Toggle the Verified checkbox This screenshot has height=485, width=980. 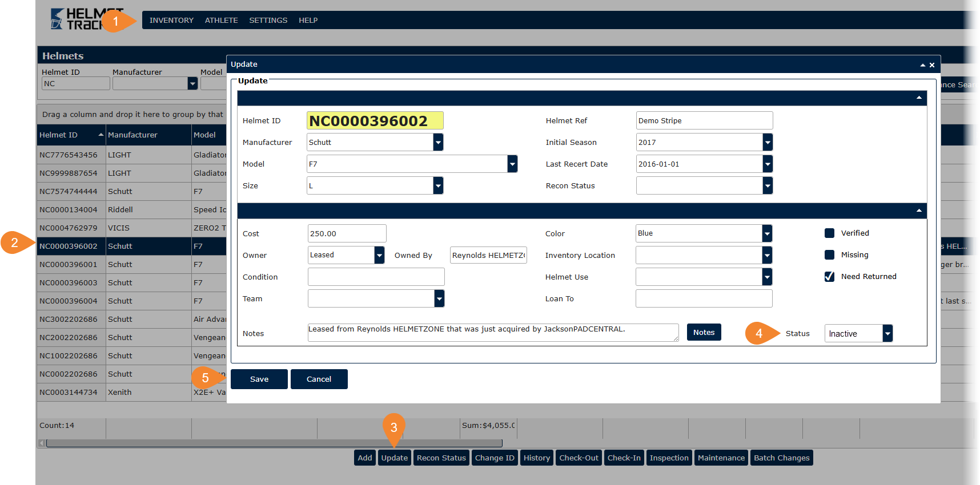829,233
